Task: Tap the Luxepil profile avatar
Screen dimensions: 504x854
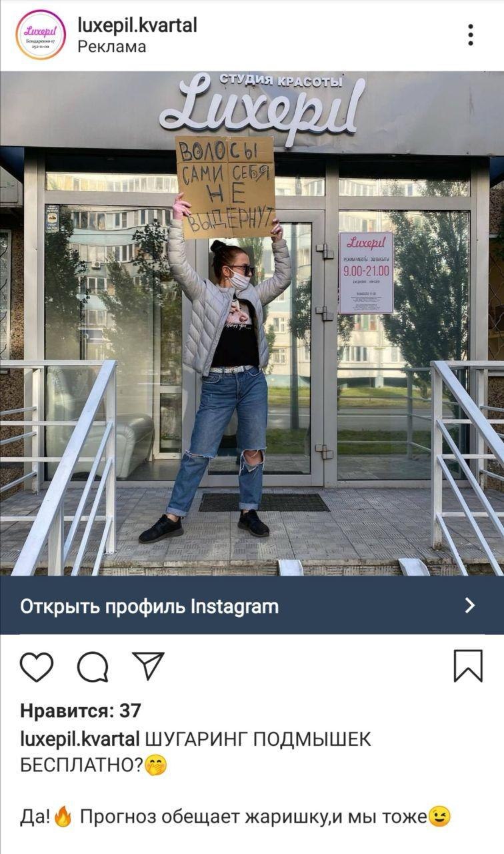Action: point(41,35)
